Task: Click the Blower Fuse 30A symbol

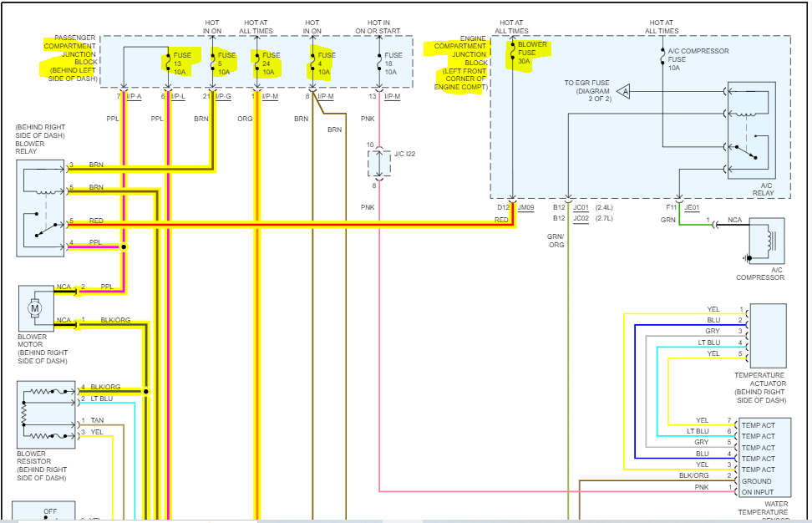Action: click(x=526, y=53)
